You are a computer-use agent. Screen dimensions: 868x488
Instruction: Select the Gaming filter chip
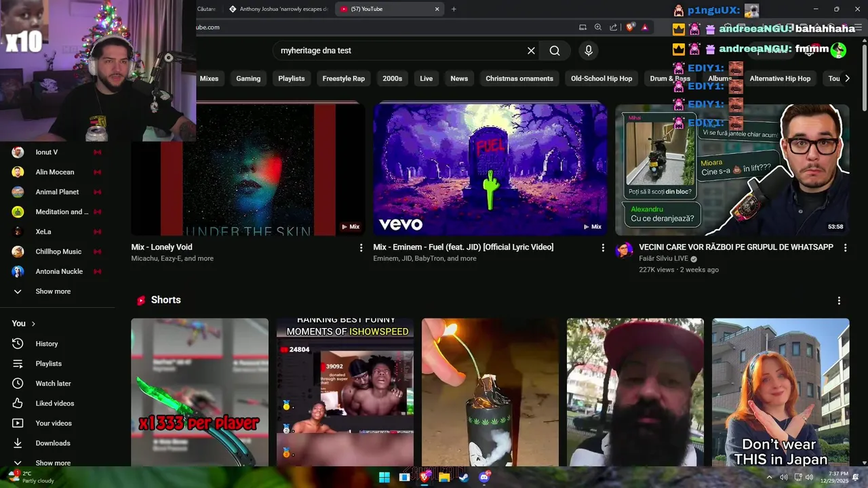[248, 79]
